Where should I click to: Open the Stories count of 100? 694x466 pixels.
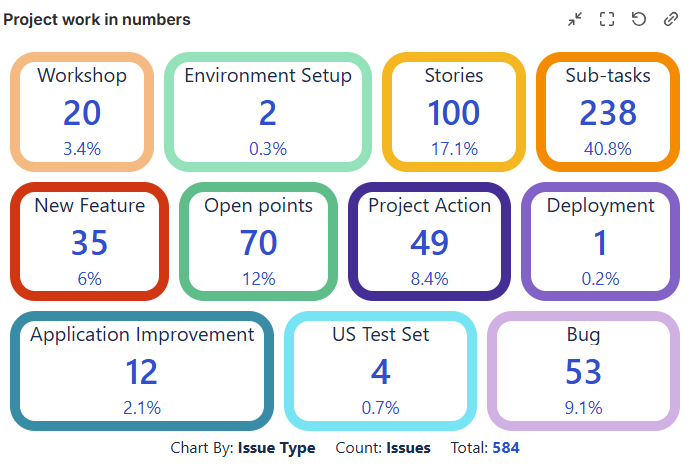(454, 113)
